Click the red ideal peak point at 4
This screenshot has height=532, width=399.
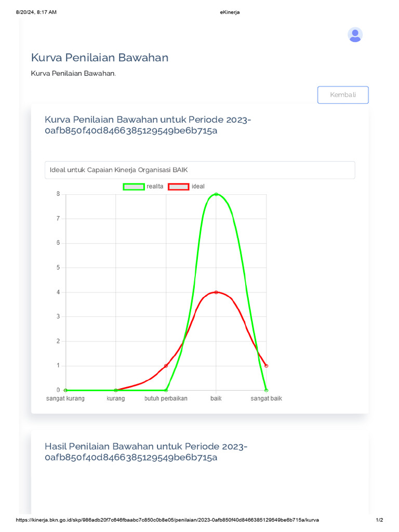click(216, 292)
